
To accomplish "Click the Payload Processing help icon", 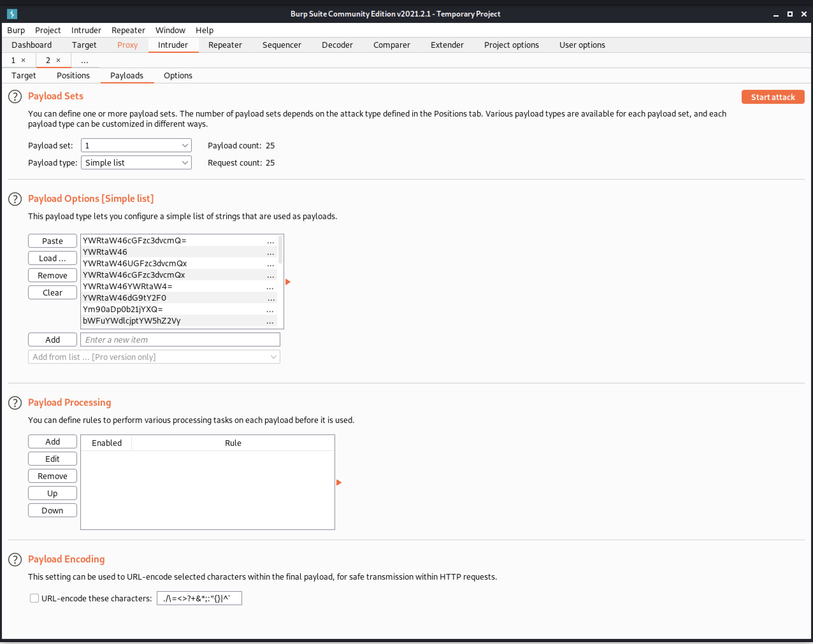I will (x=14, y=403).
